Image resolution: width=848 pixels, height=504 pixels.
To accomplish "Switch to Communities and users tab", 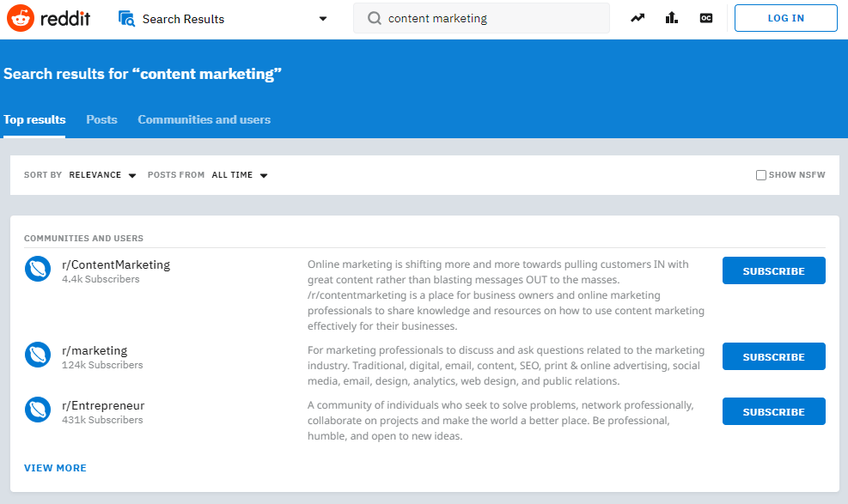I will (204, 120).
